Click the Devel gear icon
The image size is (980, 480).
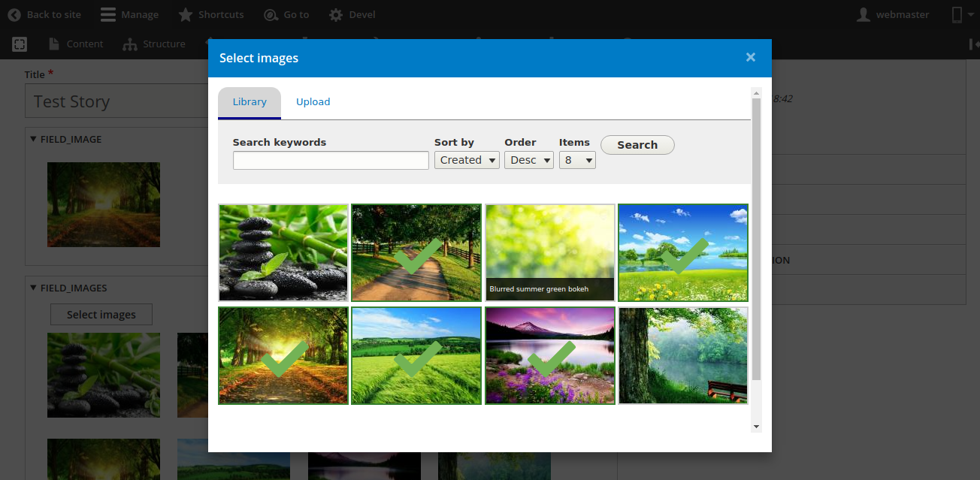click(x=336, y=15)
